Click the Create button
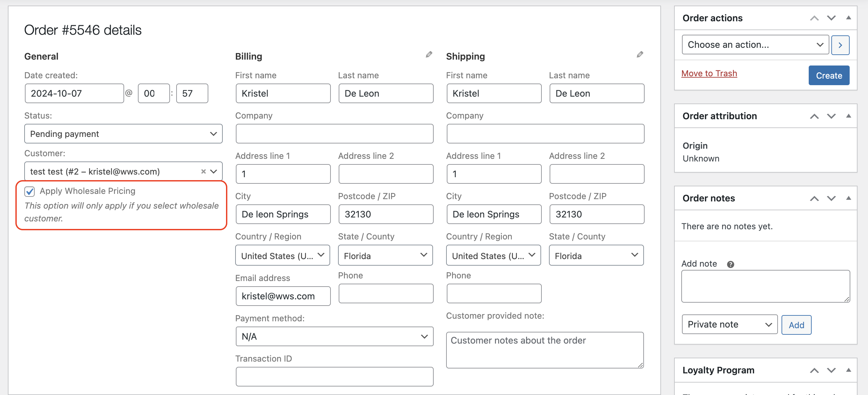The width and height of the screenshot is (868, 395). (x=829, y=75)
